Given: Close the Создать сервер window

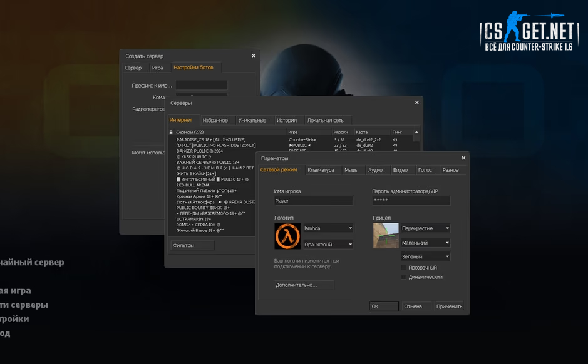Looking at the screenshot, I should point(254,56).
